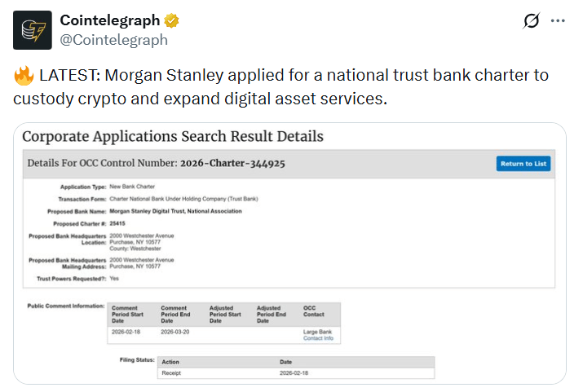Open the embedded OCC application screenshot
The height and width of the screenshot is (392, 583).
(x=290, y=253)
